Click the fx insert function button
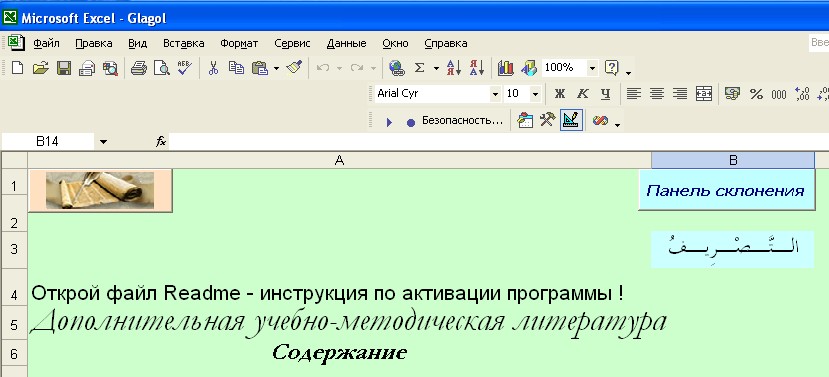The width and height of the screenshot is (829, 377). click(x=161, y=142)
